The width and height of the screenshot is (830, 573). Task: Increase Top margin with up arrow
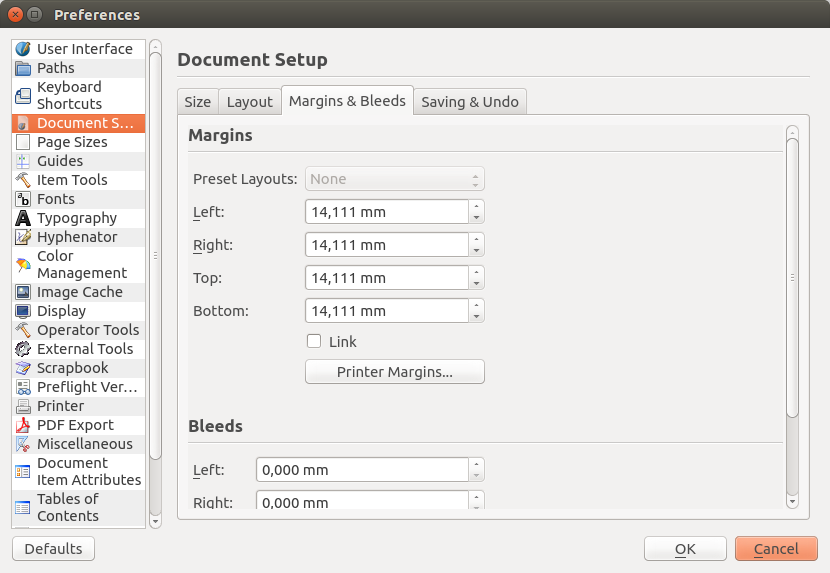tap(477, 273)
